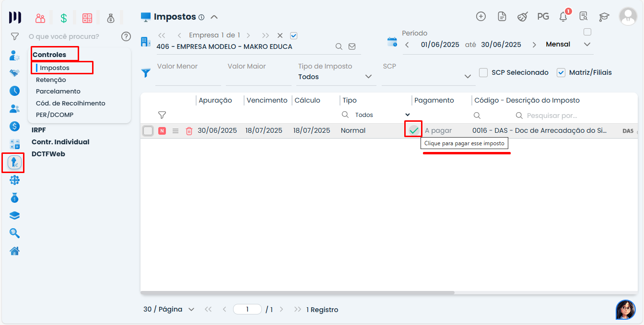Image resolution: width=644 pixels, height=325 pixels.
Task: Enable the SCP Selecionado checkbox
Action: tap(483, 72)
